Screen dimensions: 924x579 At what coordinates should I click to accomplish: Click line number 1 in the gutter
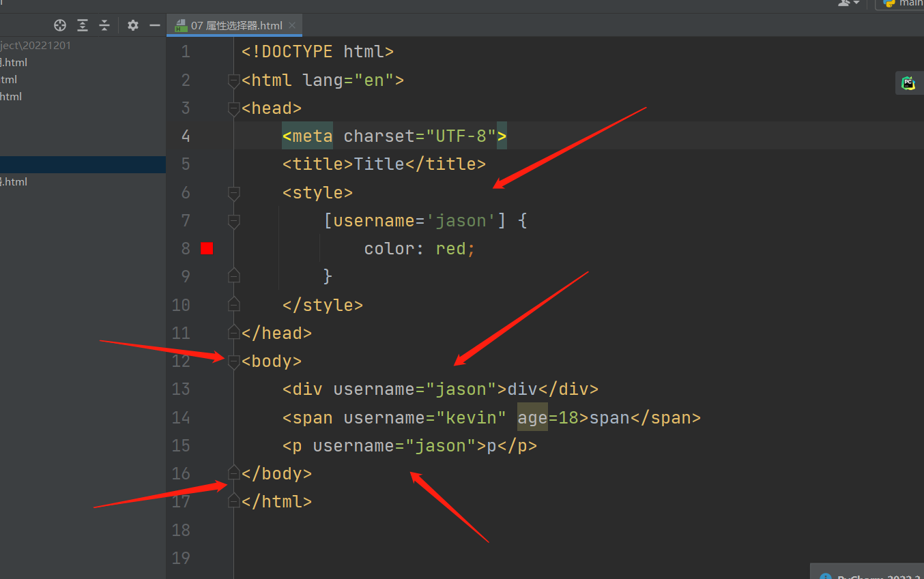186,52
